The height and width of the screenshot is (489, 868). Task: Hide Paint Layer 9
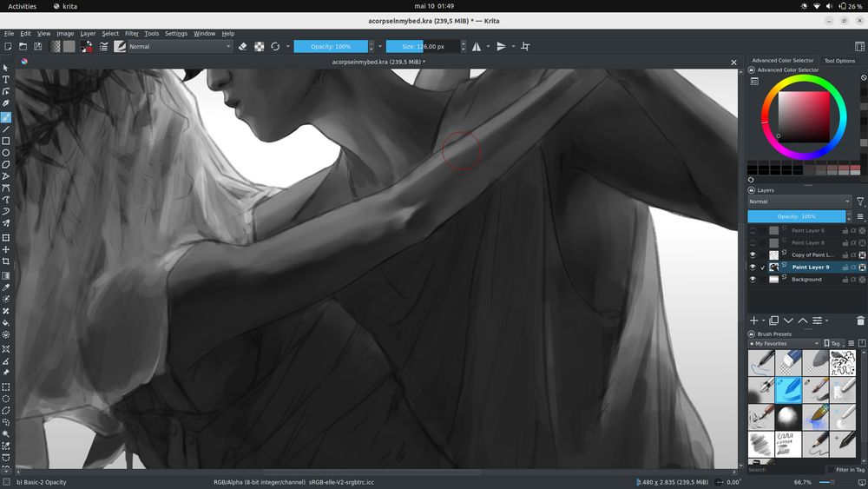[753, 268]
